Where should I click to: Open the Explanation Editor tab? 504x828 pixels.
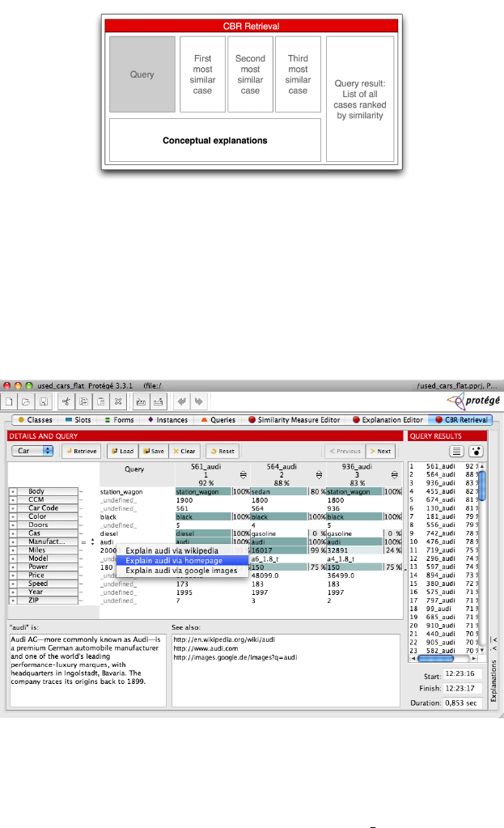point(388,420)
